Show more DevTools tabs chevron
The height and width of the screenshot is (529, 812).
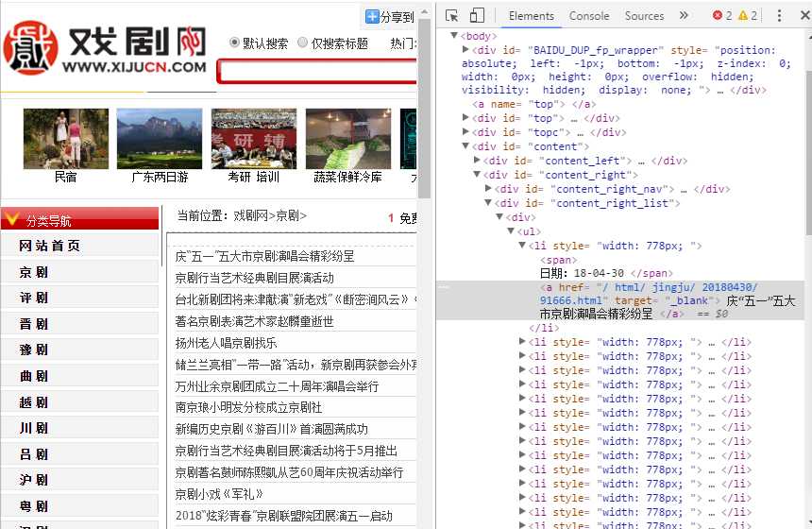click(684, 15)
